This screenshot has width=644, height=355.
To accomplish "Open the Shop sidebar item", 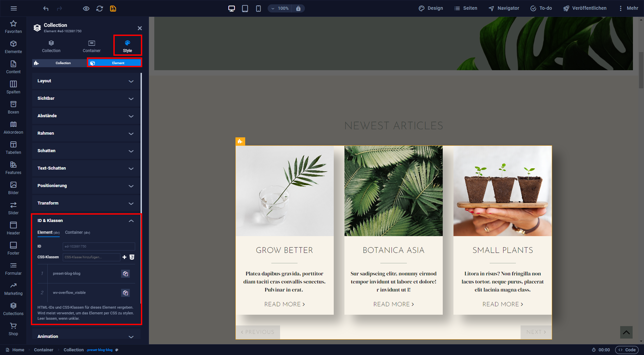I will (x=13, y=329).
